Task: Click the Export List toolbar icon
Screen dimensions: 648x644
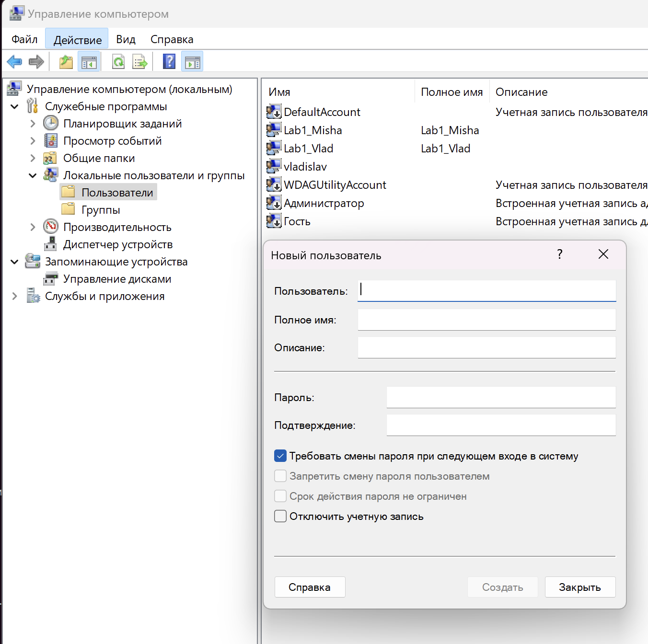Action: (x=140, y=62)
